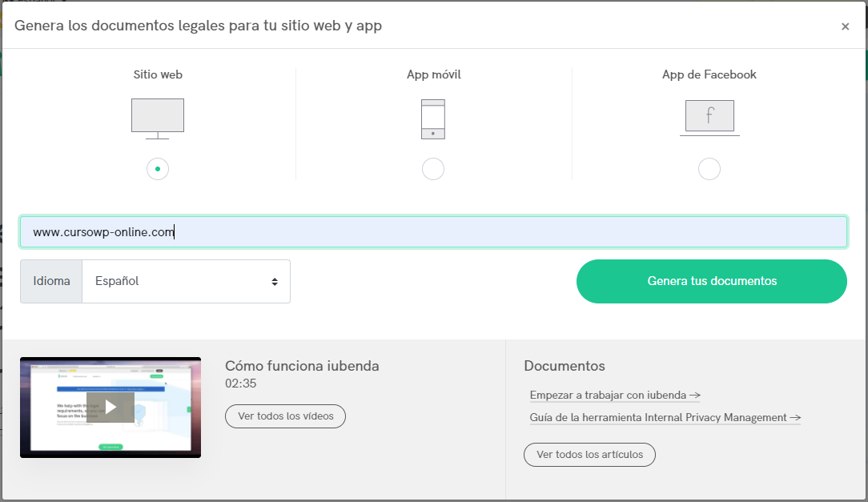Open Empezar a trabajar con iubenda link
This screenshot has width=868, height=502.
(615, 395)
